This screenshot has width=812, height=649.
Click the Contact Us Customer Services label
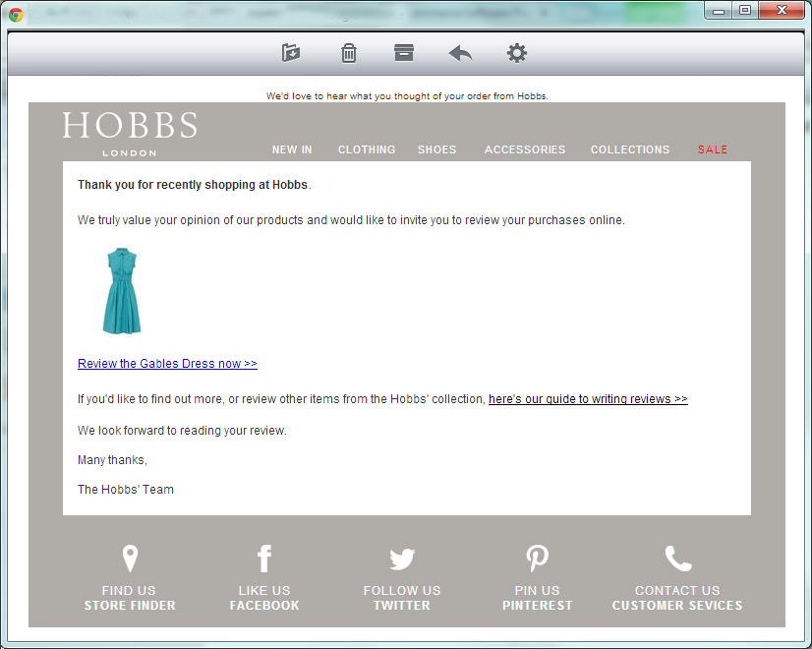(677, 598)
